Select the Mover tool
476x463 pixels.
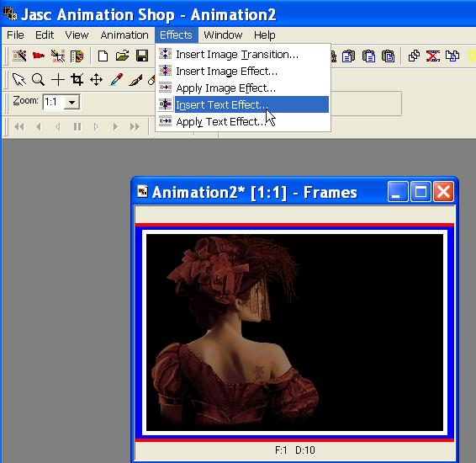pos(96,80)
